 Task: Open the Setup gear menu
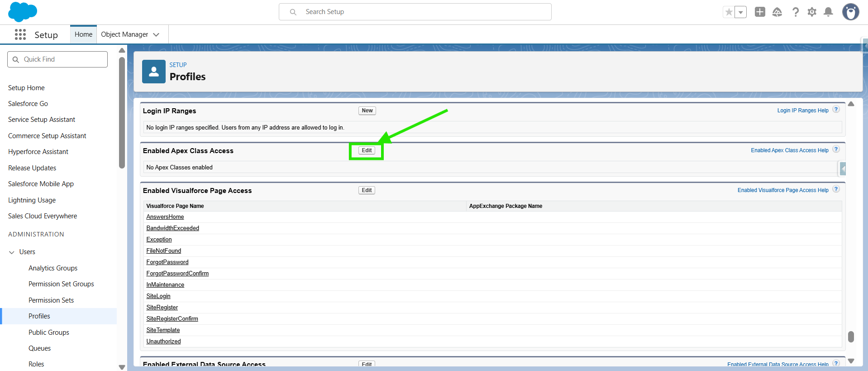click(812, 12)
